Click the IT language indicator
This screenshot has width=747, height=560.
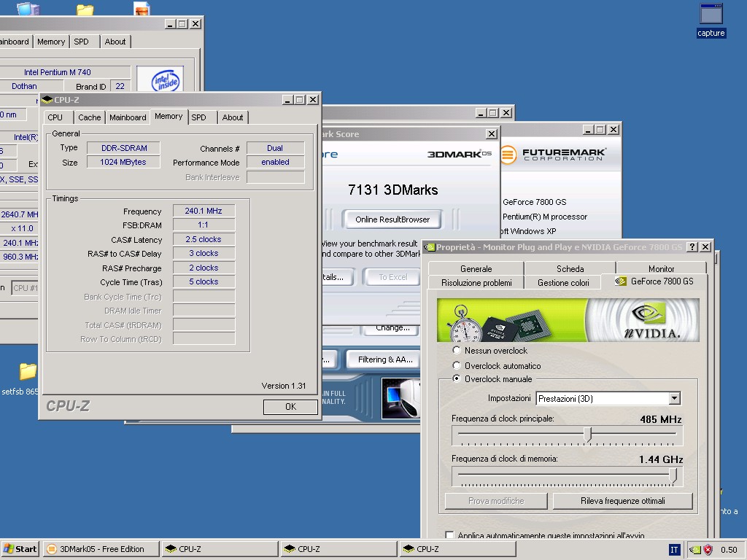tap(674, 550)
